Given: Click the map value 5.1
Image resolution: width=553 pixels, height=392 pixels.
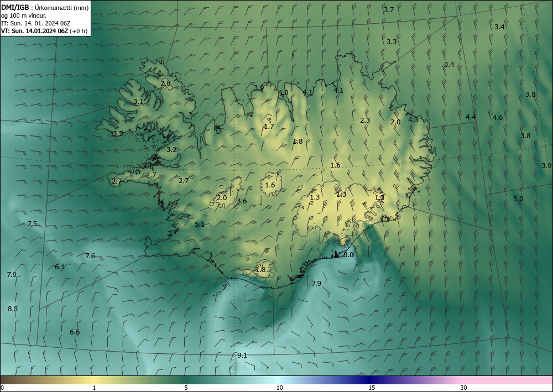Looking at the screenshot, I should (200, 224).
